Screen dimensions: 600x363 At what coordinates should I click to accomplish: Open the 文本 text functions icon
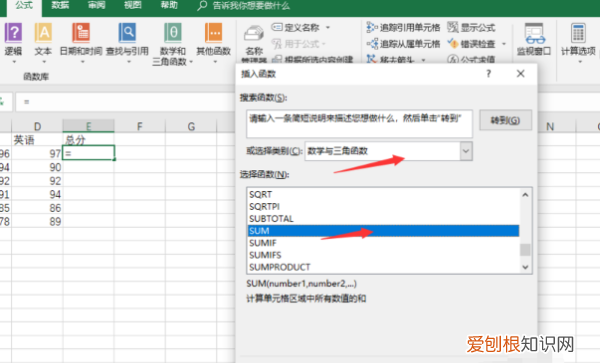coord(43,33)
